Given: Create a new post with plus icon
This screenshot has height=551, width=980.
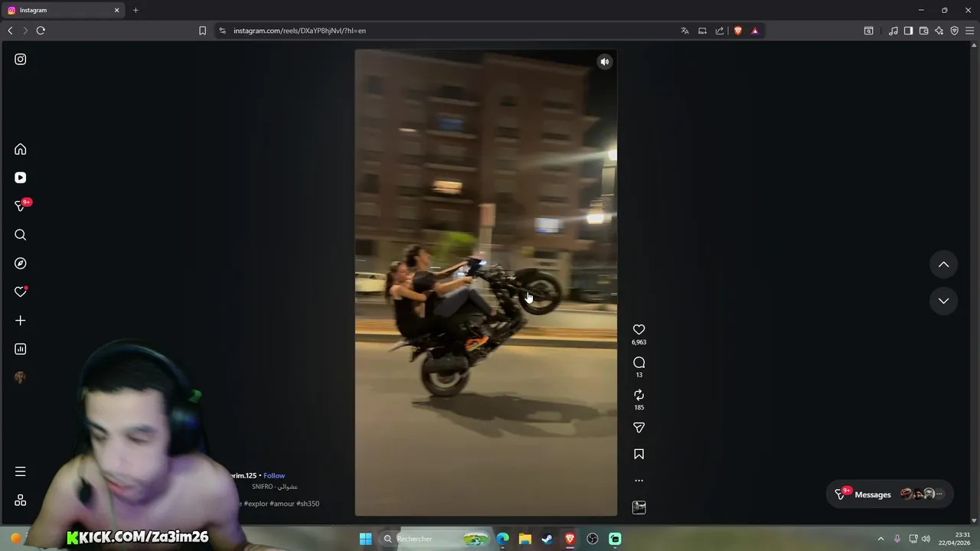Looking at the screenshot, I should (x=21, y=321).
